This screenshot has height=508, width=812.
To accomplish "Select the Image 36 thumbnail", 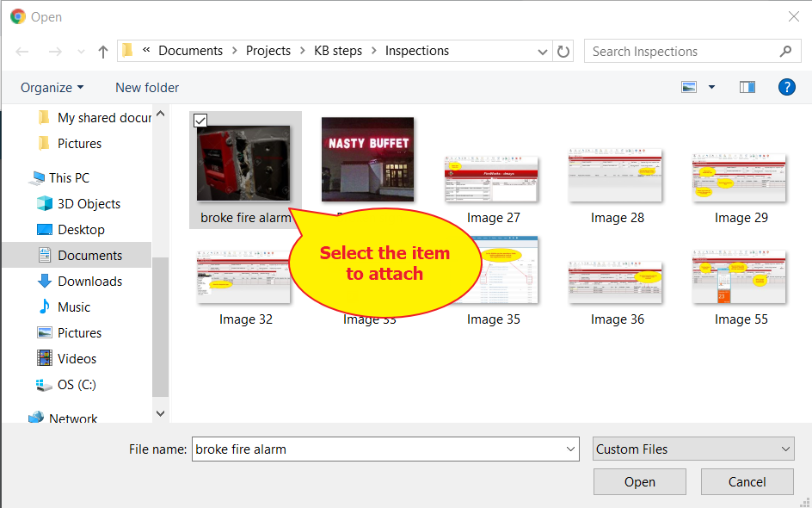I will pos(615,282).
